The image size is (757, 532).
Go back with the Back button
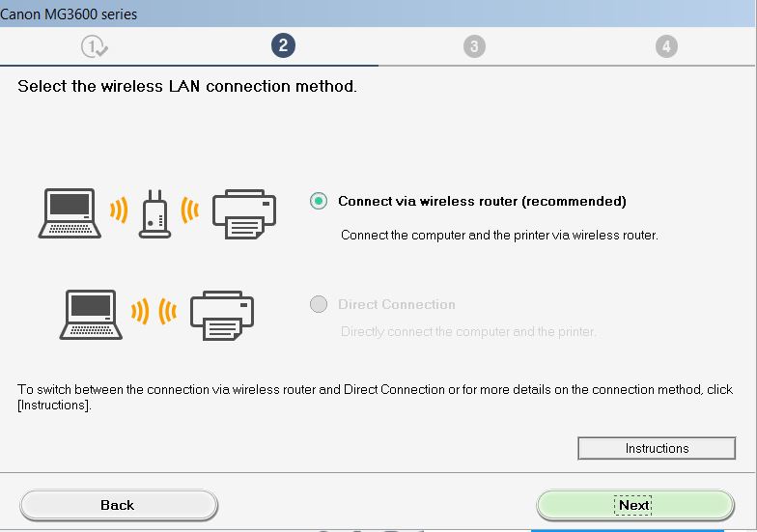118,505
